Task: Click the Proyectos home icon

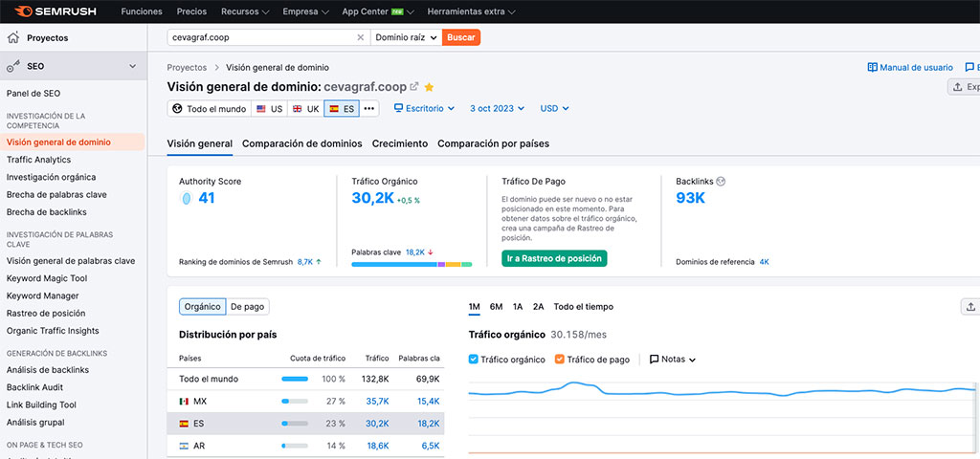Action: (13, 38)
